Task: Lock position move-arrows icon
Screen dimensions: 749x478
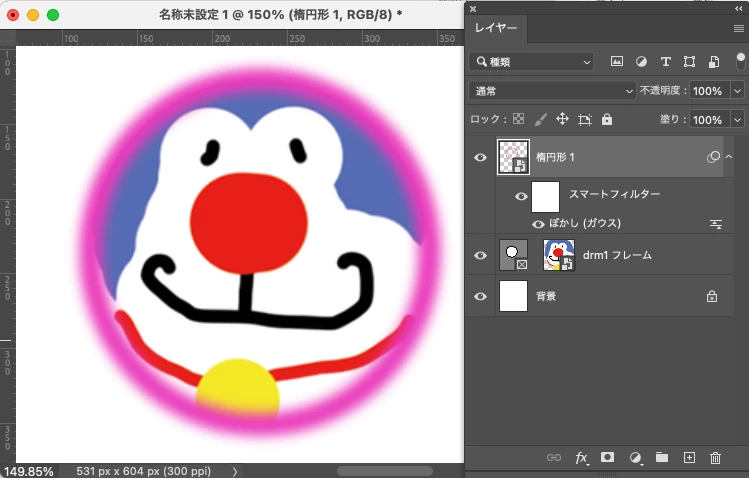Action: [x=562, y=119]
